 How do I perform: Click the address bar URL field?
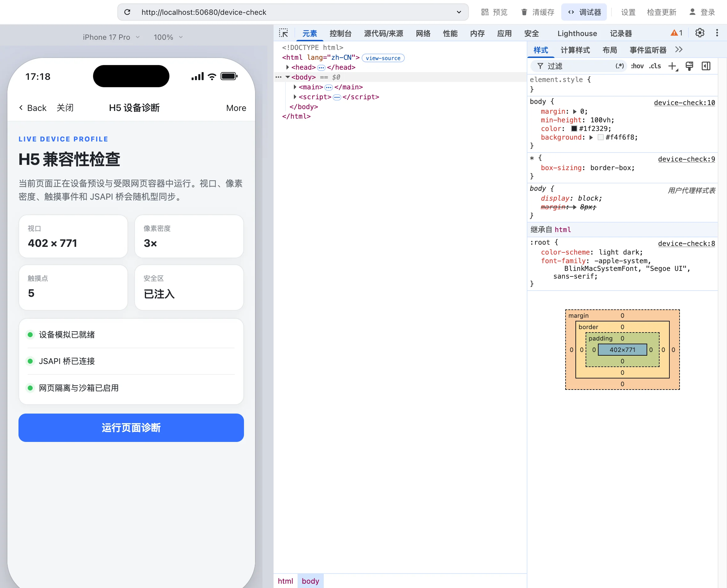(x=293, y=12)
